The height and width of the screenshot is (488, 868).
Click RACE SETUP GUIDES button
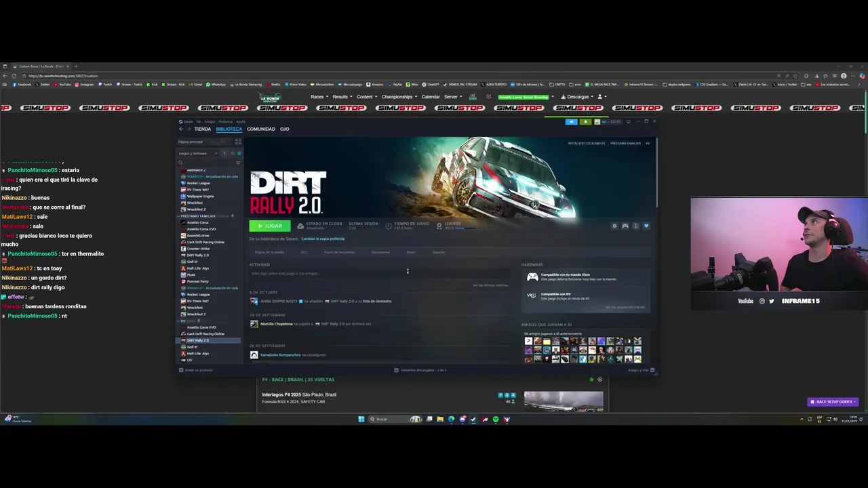point(832,402)
